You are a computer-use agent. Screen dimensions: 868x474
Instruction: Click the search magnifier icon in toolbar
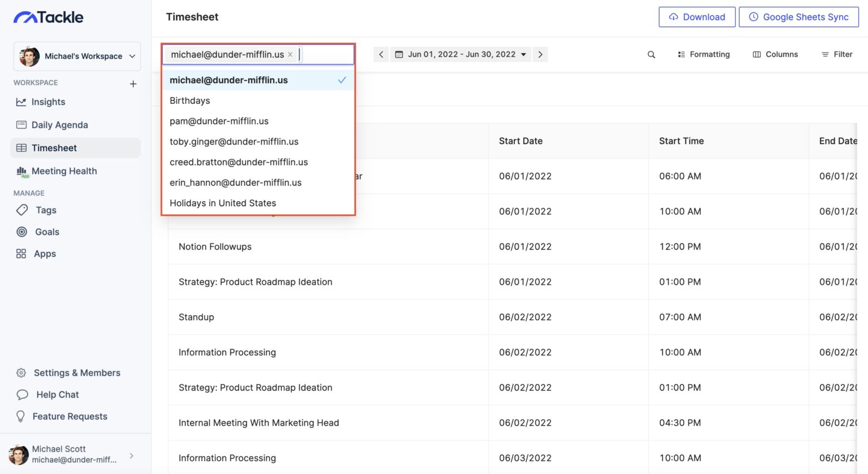[651, 55]
